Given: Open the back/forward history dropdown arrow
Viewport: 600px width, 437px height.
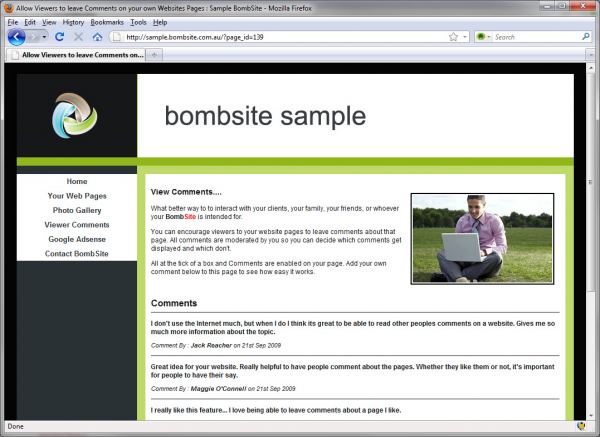Looking at the screenshot, I should 44,37.
